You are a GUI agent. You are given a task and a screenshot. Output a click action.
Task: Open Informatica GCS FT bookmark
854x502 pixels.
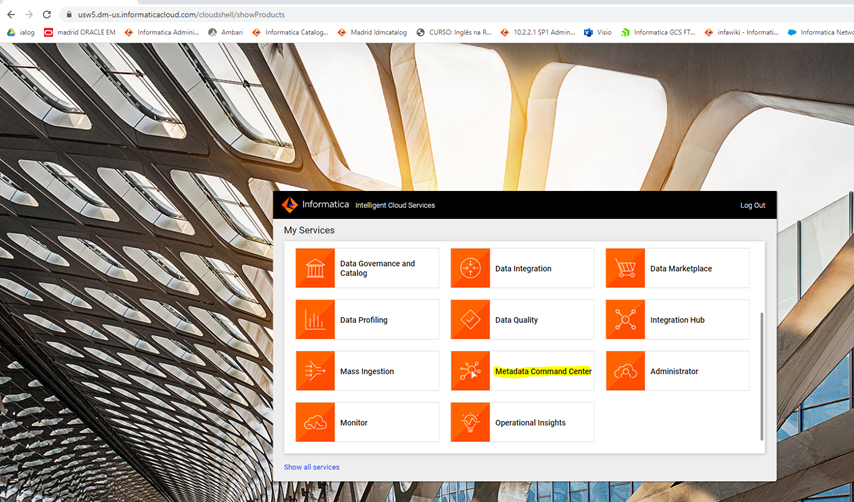click(x=658, y=32)
